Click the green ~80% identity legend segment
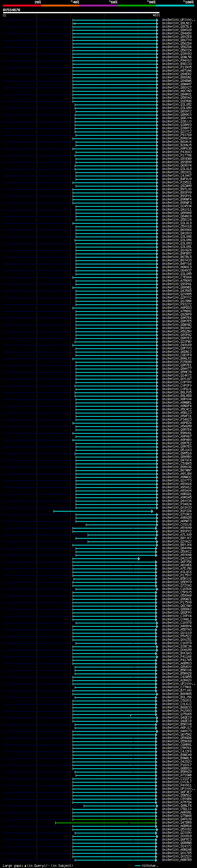This screenshot has height=868, width=197. pos(137,6)
